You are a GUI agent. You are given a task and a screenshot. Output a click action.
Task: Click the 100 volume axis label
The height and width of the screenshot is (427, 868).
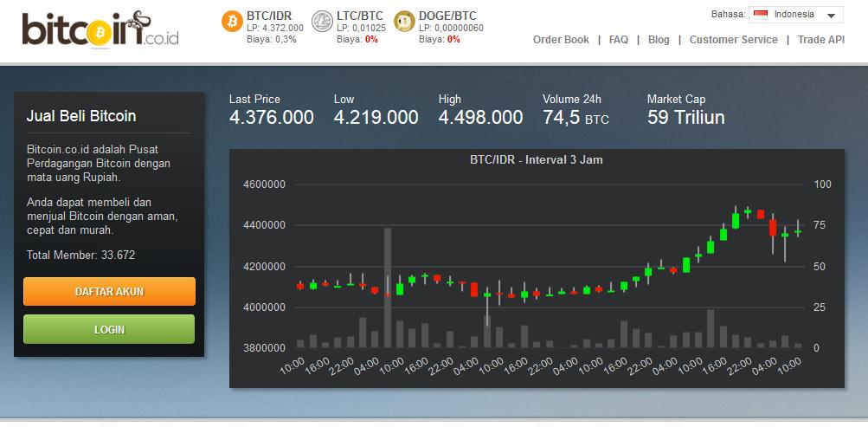click(x=823, y=184)
